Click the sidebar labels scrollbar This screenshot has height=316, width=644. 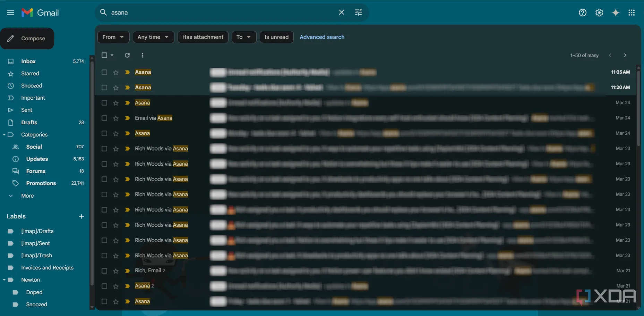(92, 174)
